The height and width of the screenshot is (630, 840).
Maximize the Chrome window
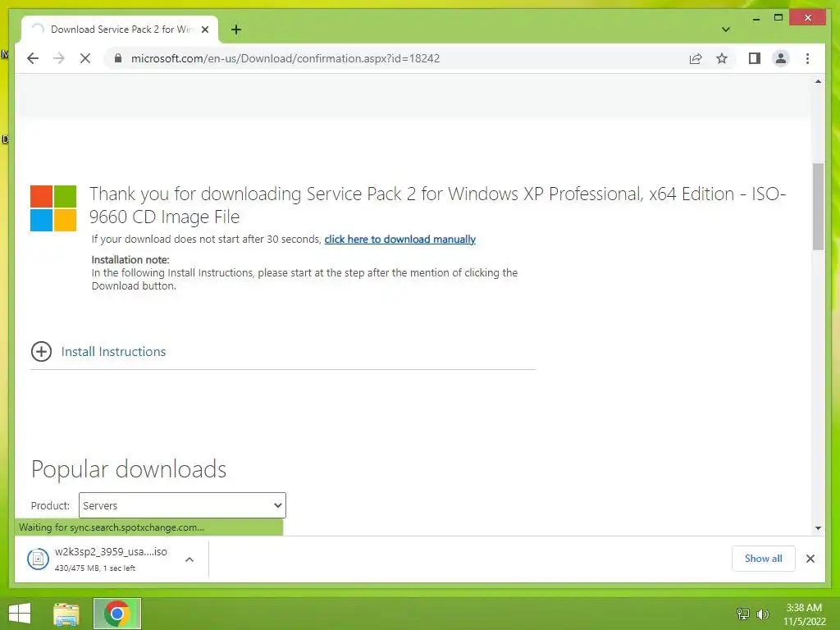click(778, 18)
